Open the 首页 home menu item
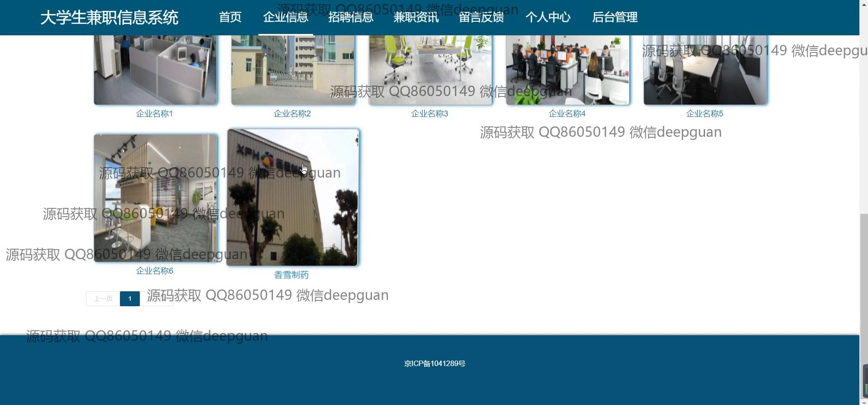The width and height of the screenshot is (868, 405). pyautogui.click(x=230, y=17)
